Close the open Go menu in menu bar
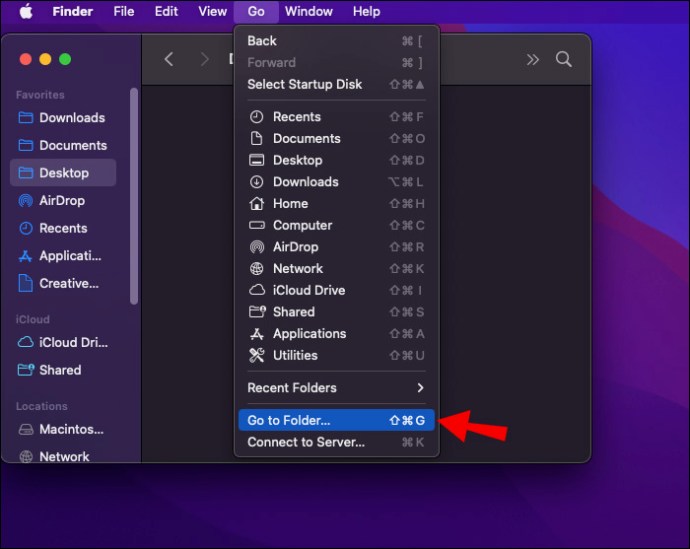Viewport: 690px width, 549px height. 256,11
